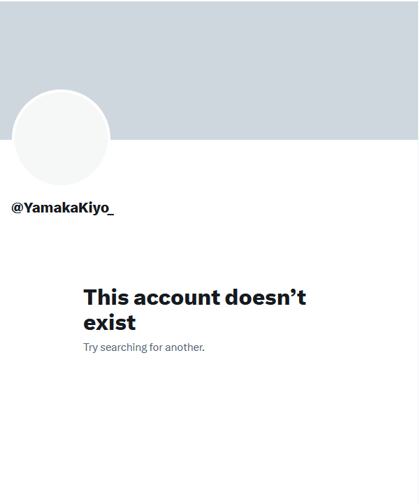Click the "This account doesn't exist" heading
This screenshot has height=504, width=420.
coord(195,310)
